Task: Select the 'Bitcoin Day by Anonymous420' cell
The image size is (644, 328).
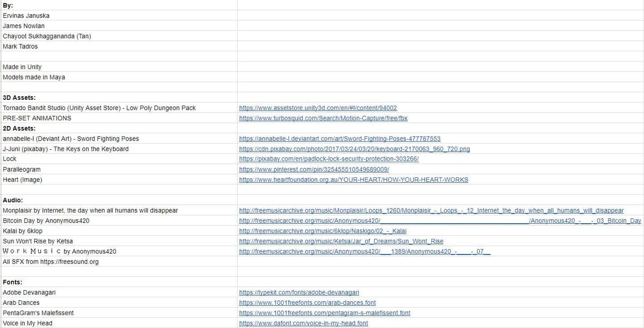Action: (x=119, y=221)
